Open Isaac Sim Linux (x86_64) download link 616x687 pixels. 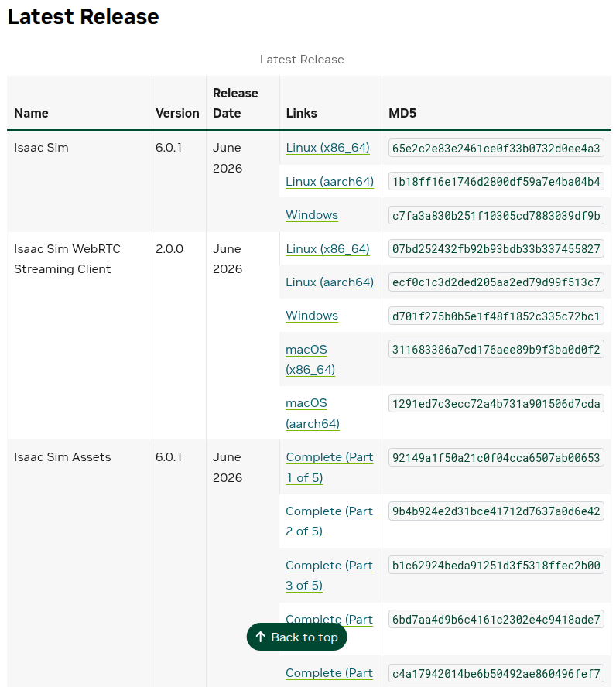[x=327, y=148]
